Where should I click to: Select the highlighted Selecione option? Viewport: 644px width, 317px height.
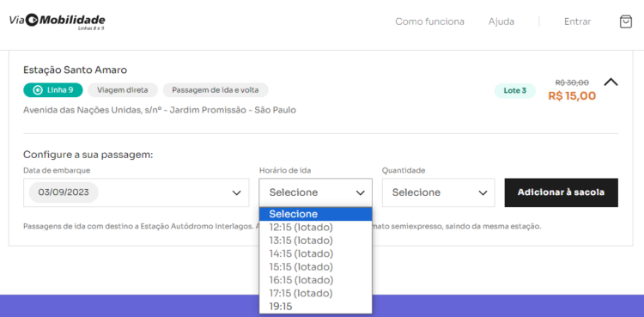coord(315,214)
